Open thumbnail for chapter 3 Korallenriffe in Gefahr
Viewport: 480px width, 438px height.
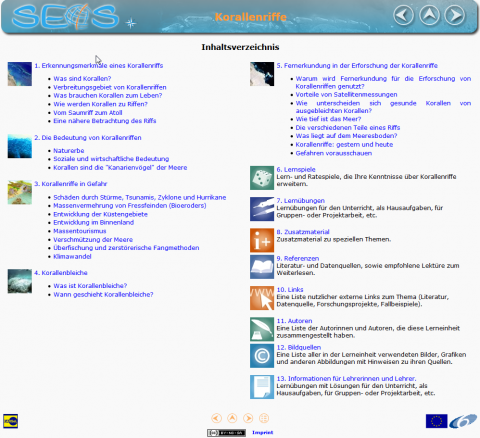(x=20, y=192)
